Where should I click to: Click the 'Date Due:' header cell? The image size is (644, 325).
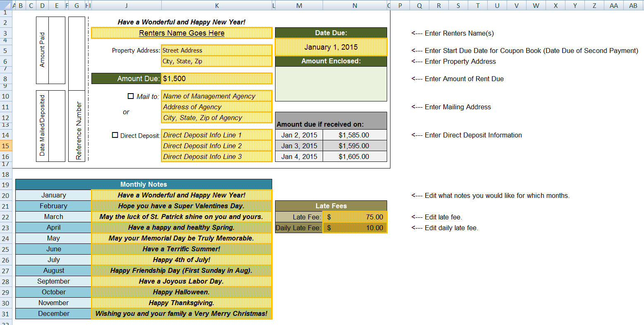(x=331, y=33)
